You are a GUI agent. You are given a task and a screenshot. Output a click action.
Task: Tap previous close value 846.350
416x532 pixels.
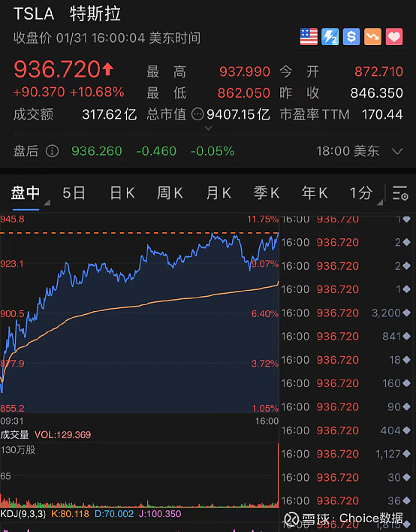[x=377, y=93]
